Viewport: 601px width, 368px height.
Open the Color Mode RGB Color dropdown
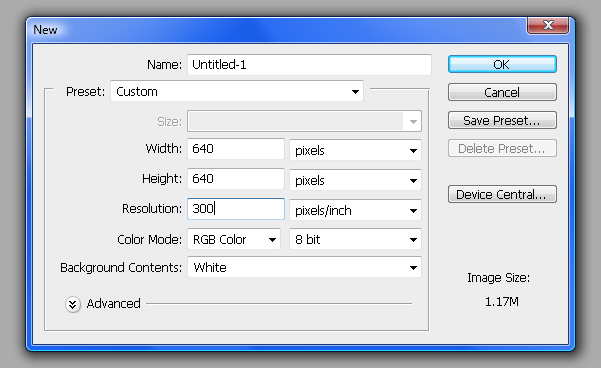point(234,239)
